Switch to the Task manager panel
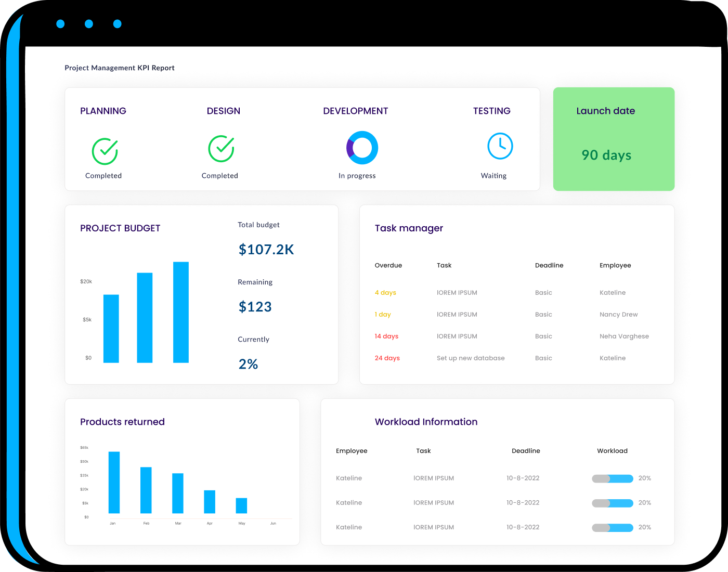The height and width of the screenshot is (572, 728). click(409, 228)
